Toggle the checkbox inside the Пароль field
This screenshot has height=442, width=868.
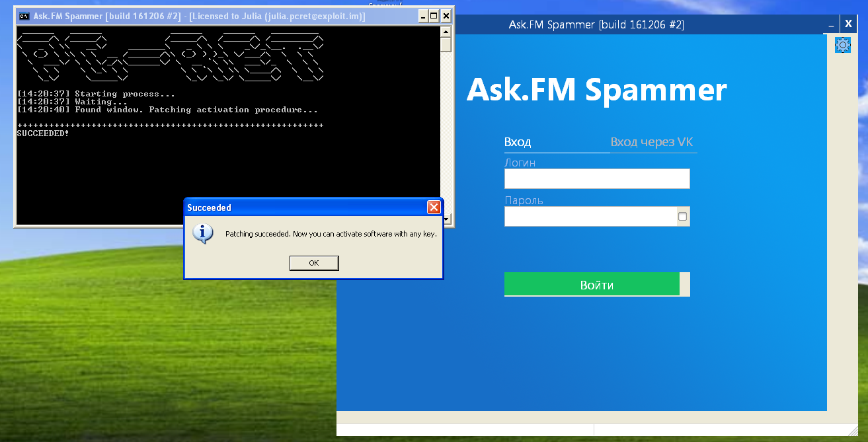click(x=683, y=217)
